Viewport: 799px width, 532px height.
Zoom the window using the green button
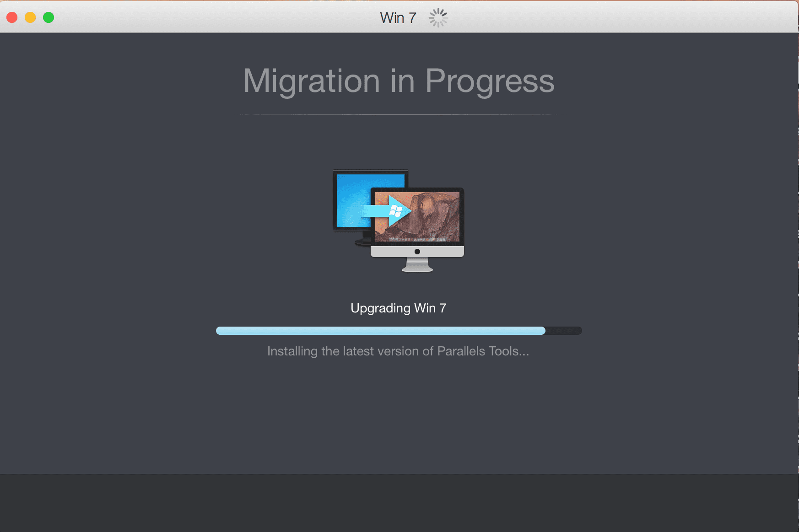49,17
